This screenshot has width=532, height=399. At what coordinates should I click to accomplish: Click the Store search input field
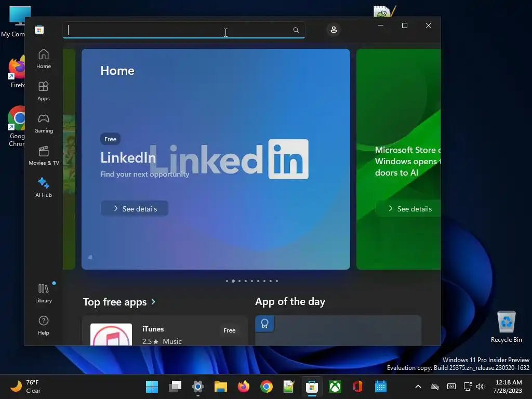(x=184, y=30)
